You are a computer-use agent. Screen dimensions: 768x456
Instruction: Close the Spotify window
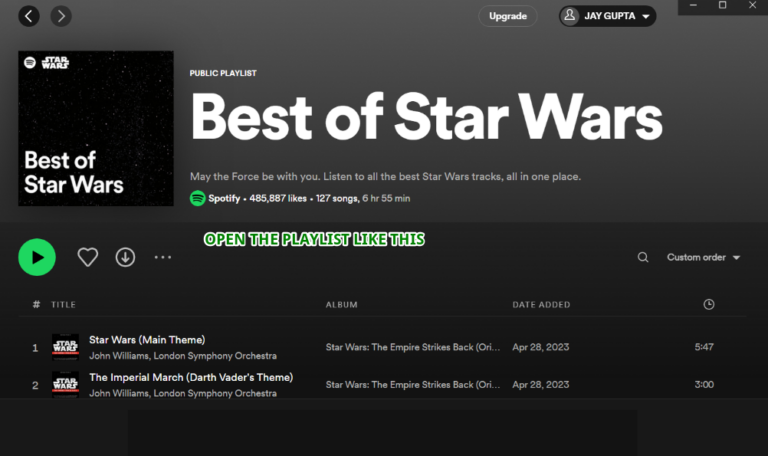point(752,5)
